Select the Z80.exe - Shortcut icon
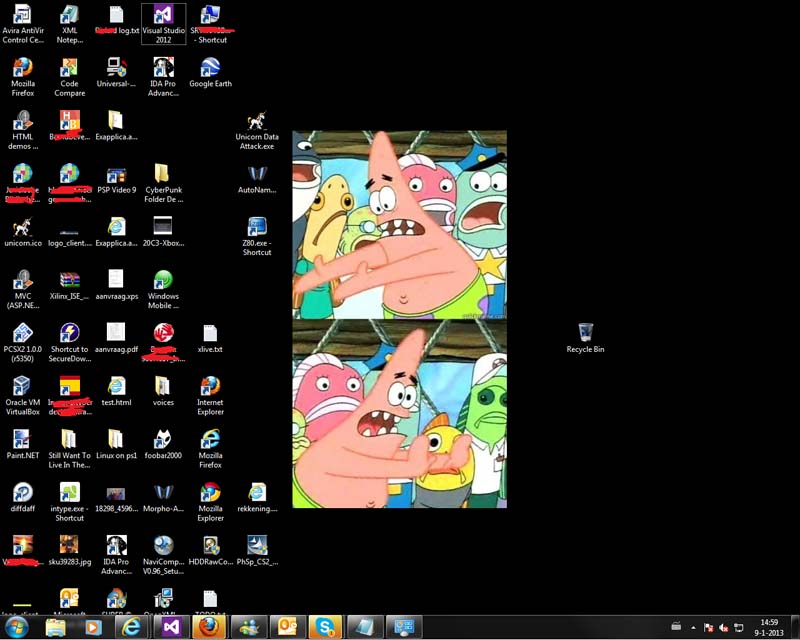The width and height of the screenshot is (800, 640). [x=257, y=236]
